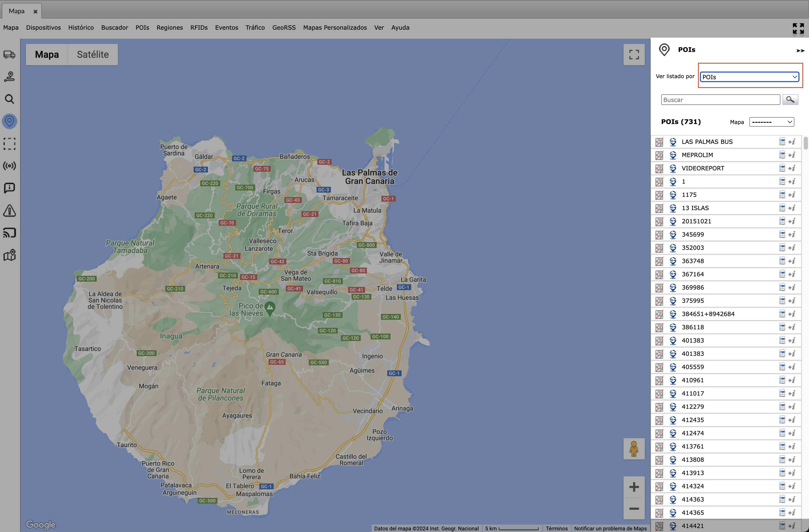Click +i info icon for MEPROLIM
Image resolution: width=809 pixels, height=532 pixels.
point(792,155)
